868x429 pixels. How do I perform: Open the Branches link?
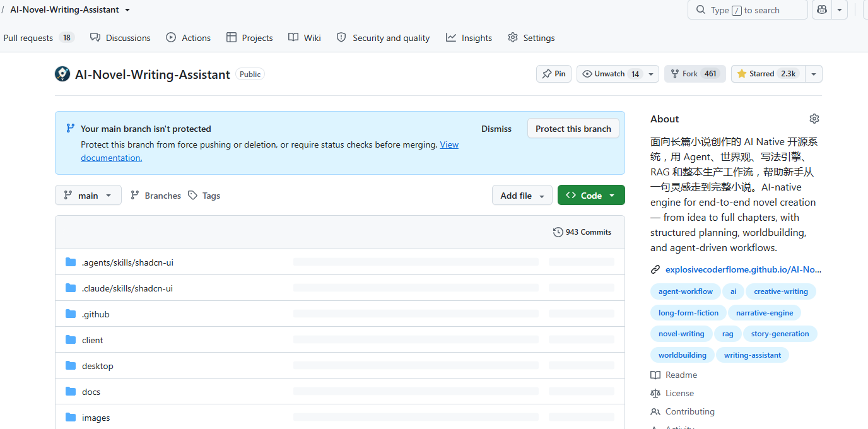[155, 196]
